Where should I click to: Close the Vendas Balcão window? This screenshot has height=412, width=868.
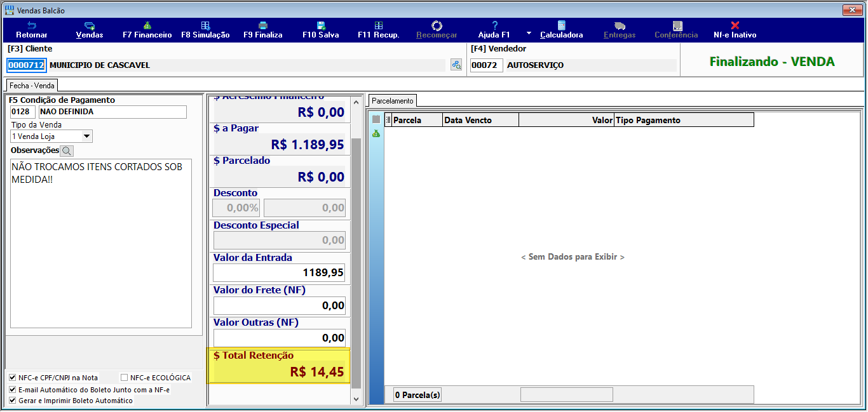[851, 10]
